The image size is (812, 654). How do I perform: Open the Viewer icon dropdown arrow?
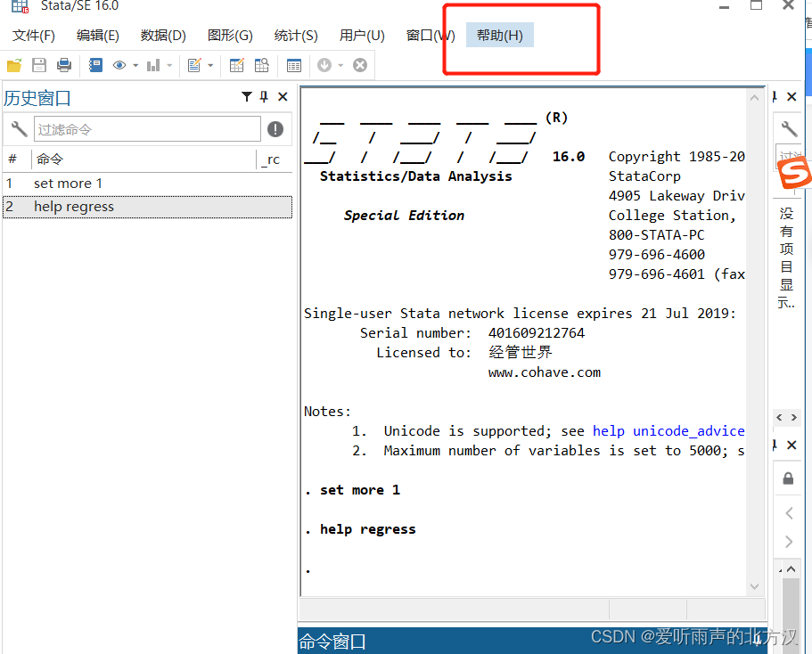(x=135, y=64)
